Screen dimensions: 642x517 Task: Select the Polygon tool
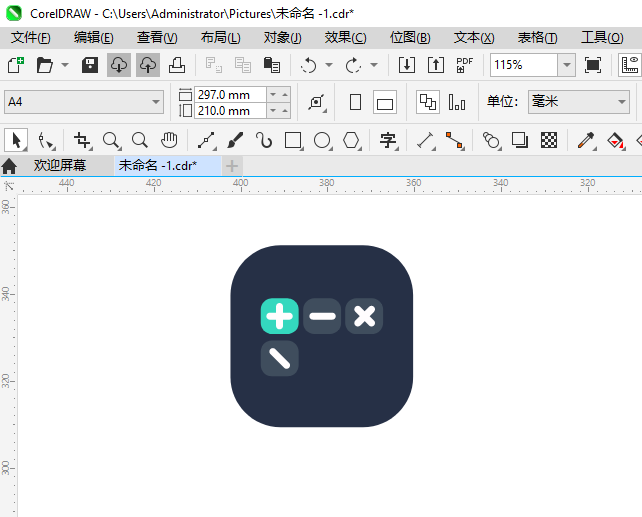pos(352,140)
